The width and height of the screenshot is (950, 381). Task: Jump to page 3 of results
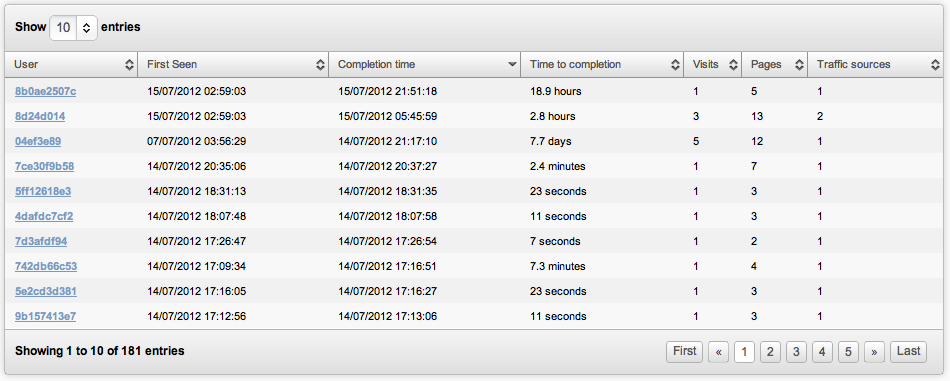pos(796,352)
